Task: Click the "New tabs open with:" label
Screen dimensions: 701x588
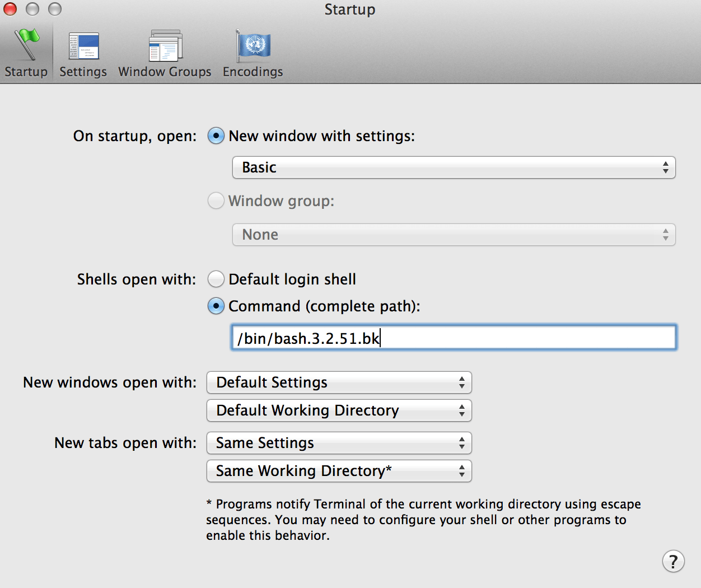Action: [125, 443]
